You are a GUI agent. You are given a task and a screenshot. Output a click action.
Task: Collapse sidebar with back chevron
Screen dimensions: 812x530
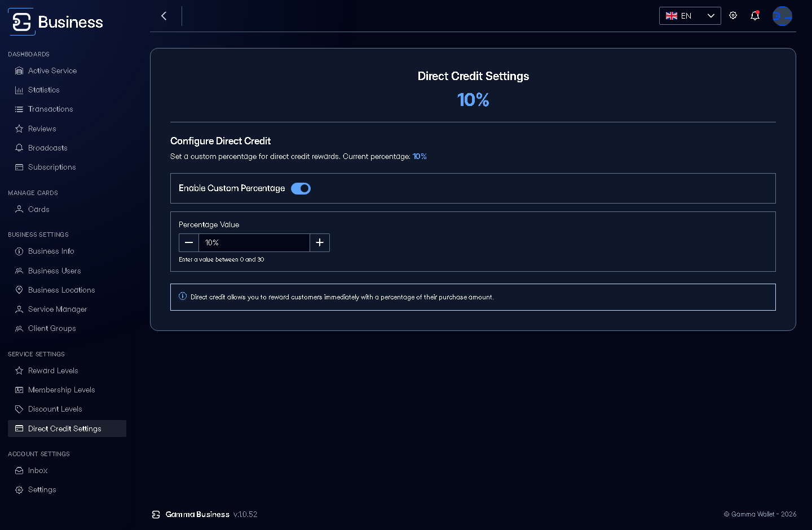point(164,16)
